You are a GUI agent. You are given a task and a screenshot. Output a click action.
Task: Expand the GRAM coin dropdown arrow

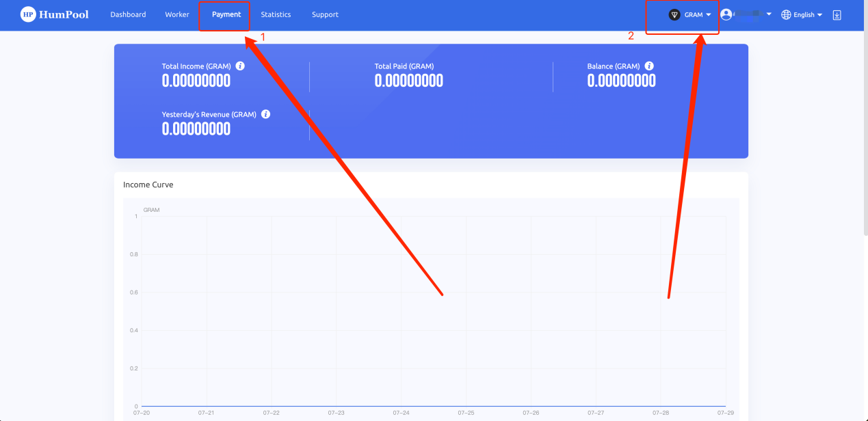tap(709, 14)
